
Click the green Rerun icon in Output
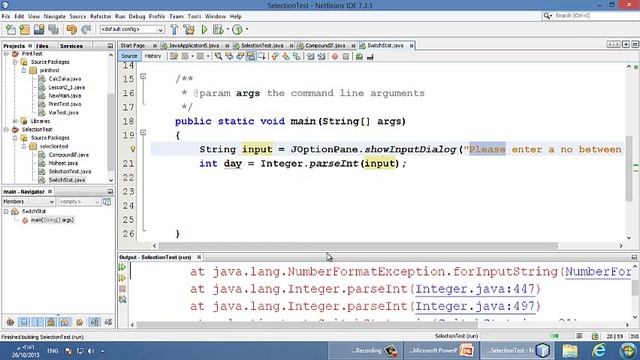point(122,267)
